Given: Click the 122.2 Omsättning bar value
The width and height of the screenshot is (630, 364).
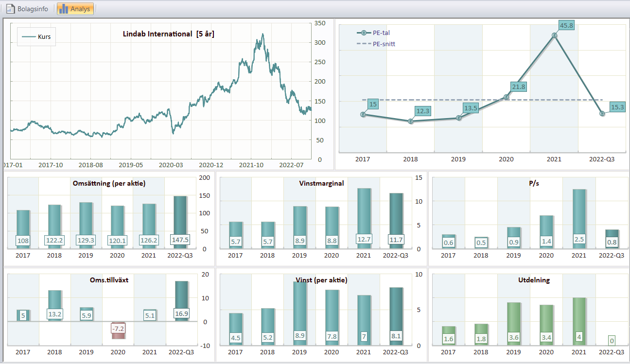Looking at the screenshot, I should (x=54, y=240).
